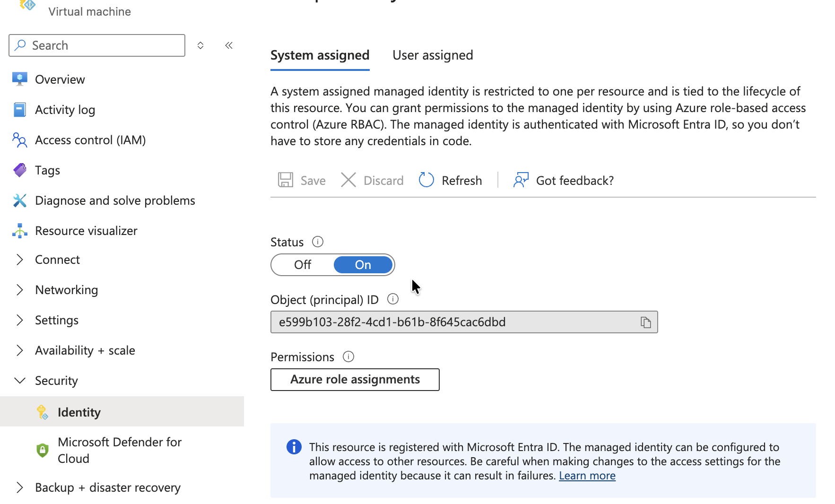Viewport: 835px width, 504px height.
Task: Switch to the User assigned tab
Action: (x=433, y=55)
